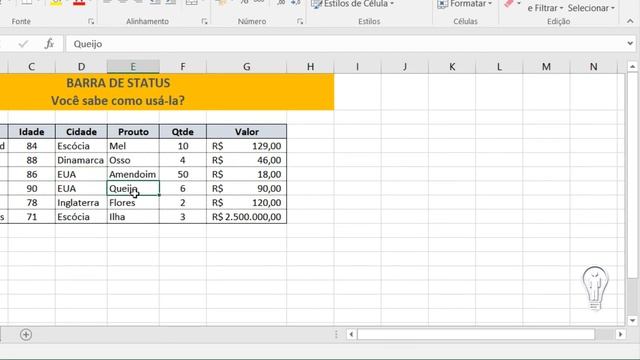Select the age cell with 71
The width and height of the screenshot is (640, 360).
point(31,217)
